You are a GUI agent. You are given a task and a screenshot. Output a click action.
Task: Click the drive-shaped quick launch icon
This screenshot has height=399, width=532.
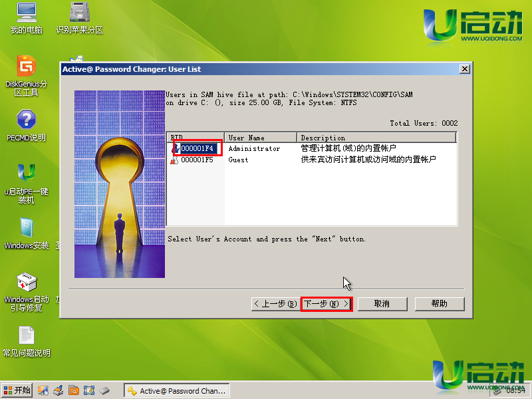coord(104,390)
